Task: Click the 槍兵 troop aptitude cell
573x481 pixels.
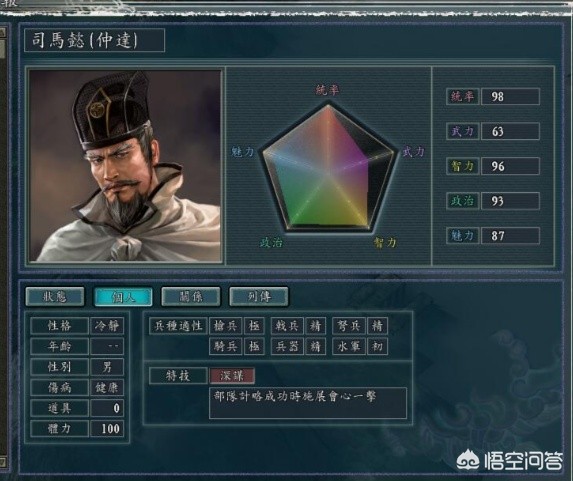Action: pyautogui.click(x=225, y=326)
